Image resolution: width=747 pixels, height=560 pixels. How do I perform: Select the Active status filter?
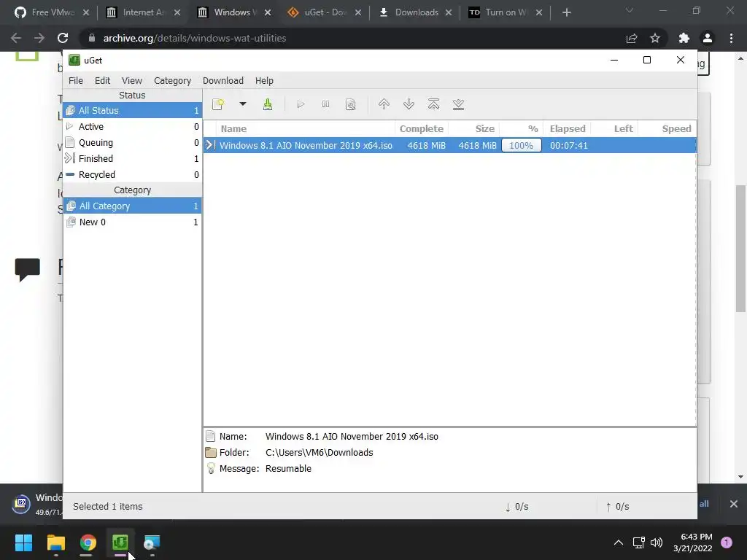click(x=133, y=127)
